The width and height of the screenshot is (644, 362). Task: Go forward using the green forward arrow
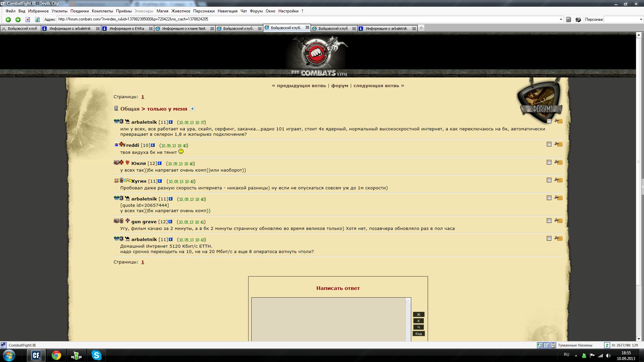click(18, 19)
